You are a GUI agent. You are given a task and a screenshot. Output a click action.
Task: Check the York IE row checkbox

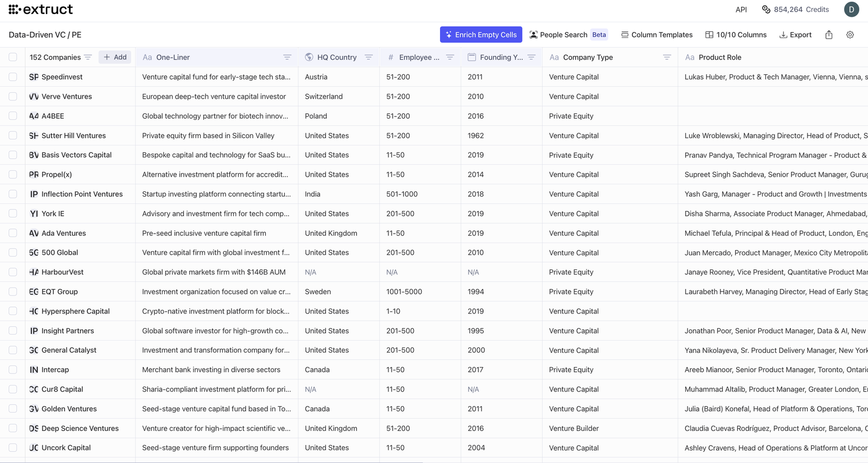click(x=13, y=214)
